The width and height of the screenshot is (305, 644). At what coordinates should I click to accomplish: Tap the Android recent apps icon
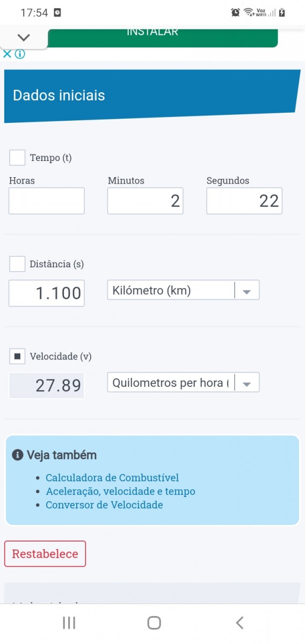click(69, 623)
